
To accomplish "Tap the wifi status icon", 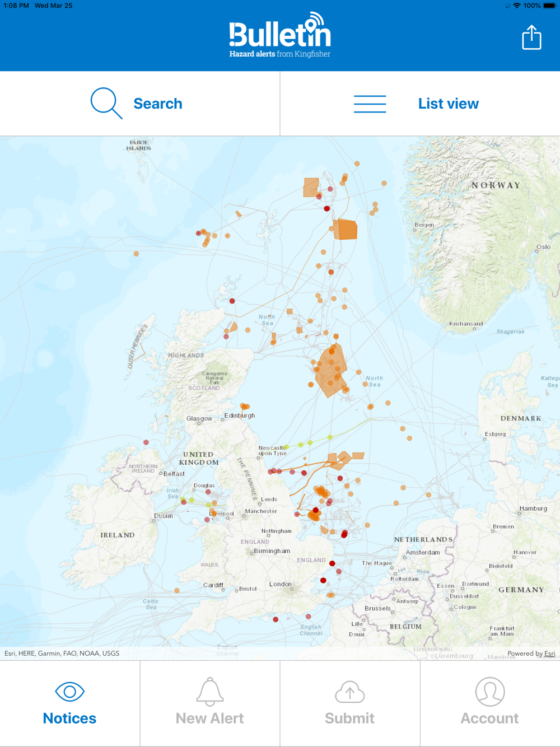I will pos(516,6).
